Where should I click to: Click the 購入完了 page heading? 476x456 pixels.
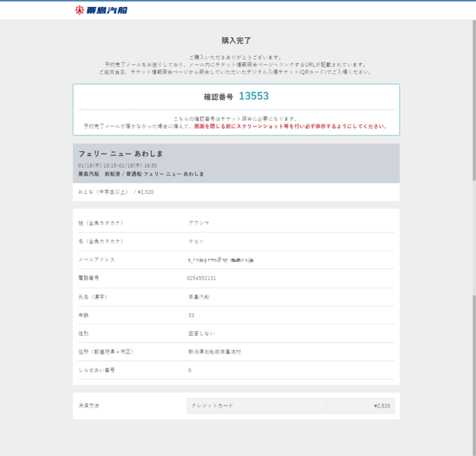pos(236,41)
